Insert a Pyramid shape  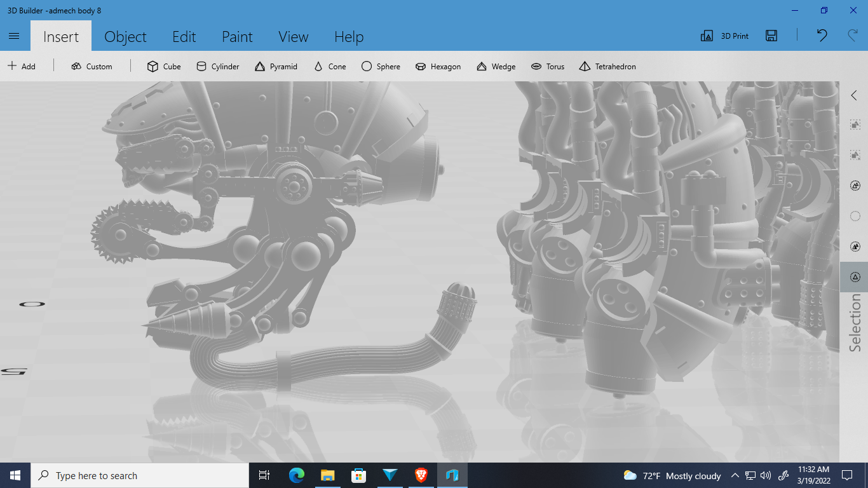(x=276, y=66)
